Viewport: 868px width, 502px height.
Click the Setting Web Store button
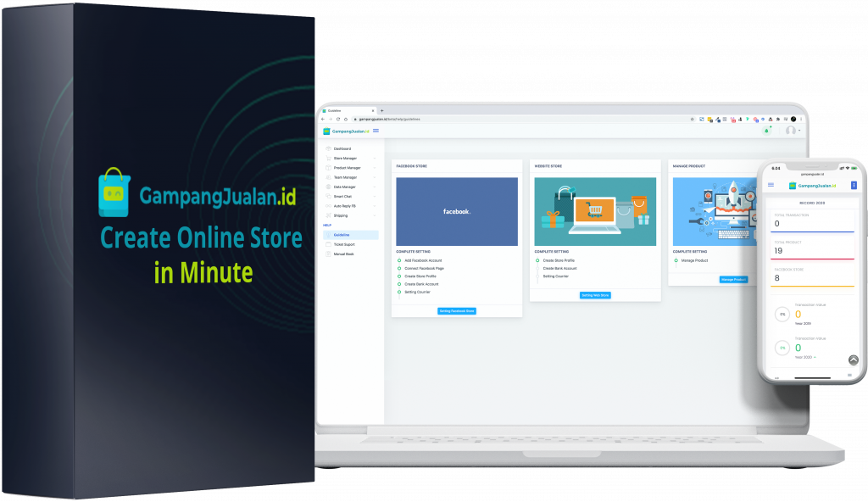595,295
